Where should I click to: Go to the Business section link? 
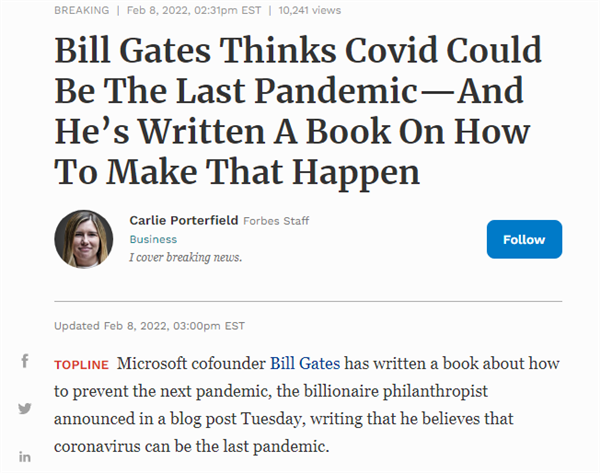[153, 239]
